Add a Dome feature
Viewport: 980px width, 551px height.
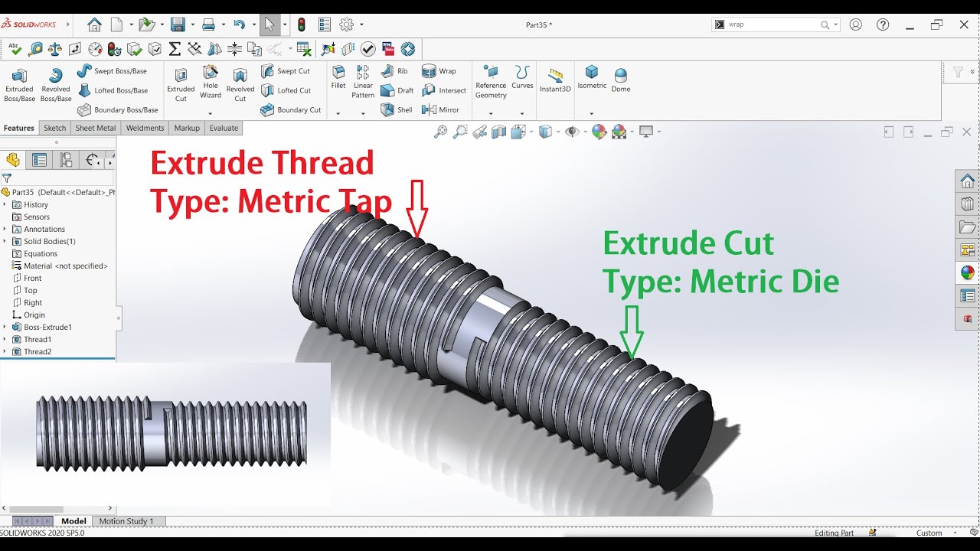point(621,80)
